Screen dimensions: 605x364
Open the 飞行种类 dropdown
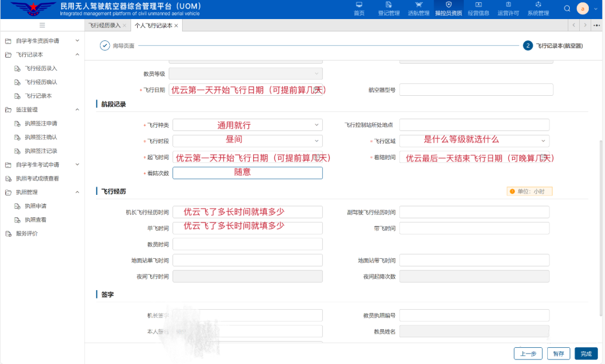(248, 125)
